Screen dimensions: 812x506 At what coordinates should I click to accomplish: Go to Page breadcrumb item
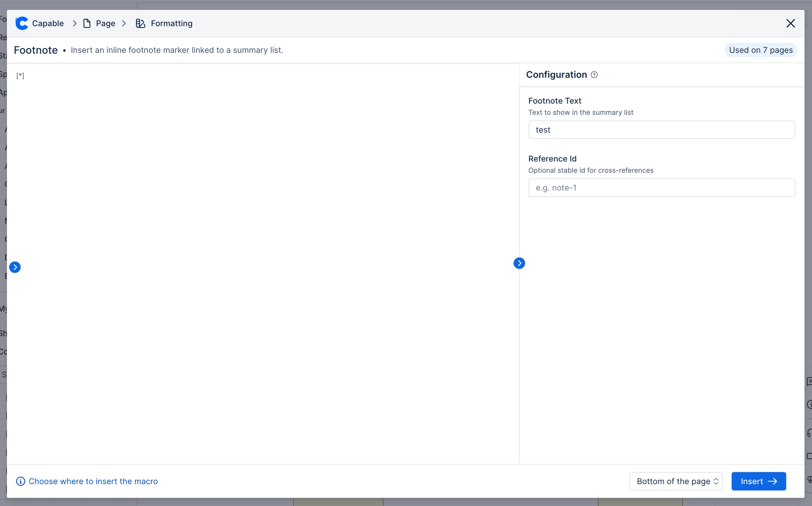pyautogui.click(x=105, y=23)
